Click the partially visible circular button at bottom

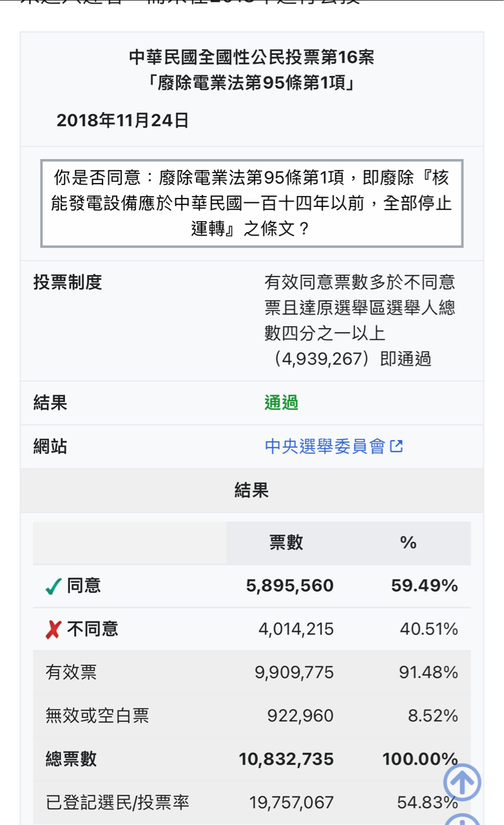(462, 819)
